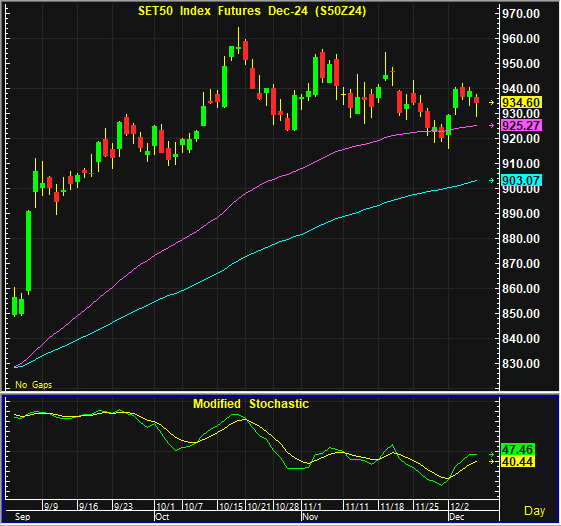Click the Dec month label

(x=457, y=517)
